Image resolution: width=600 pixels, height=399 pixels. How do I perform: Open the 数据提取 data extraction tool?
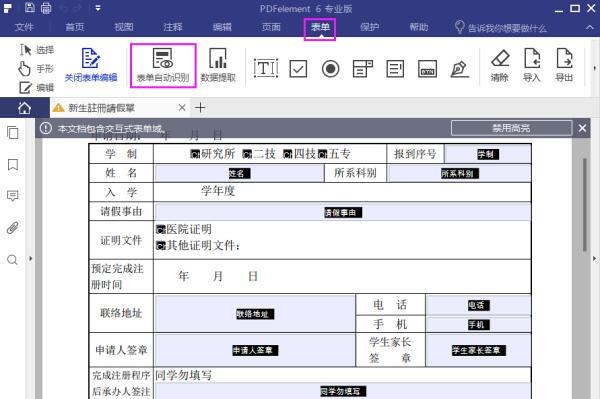click(218, 65)
